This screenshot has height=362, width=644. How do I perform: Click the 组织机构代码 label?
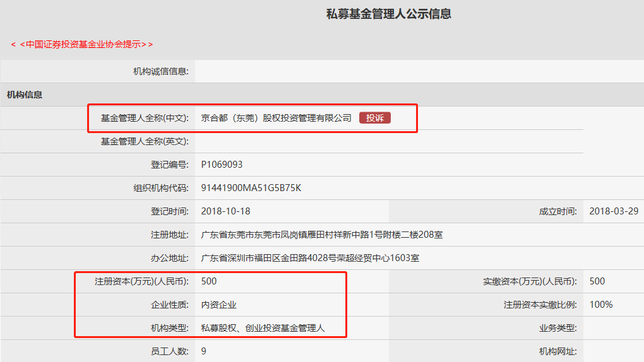(x=160, y=189)
